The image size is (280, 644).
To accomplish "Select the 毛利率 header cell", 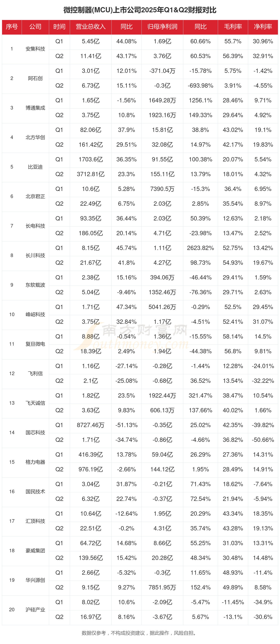I will tap(233, 27).
